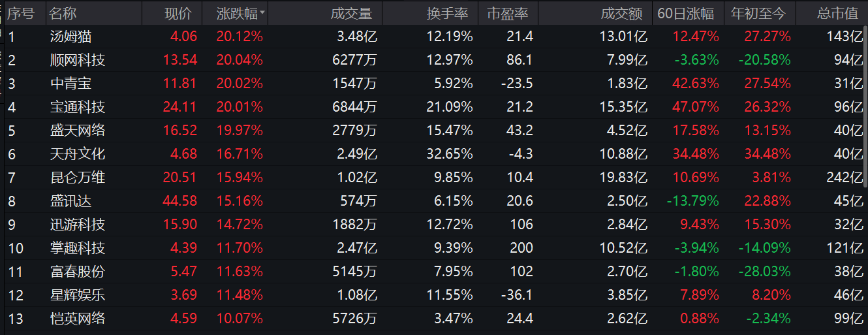Select the stock 顺网科技
Viewport: 868px width, 335px height.
click(x=77, y=60)
